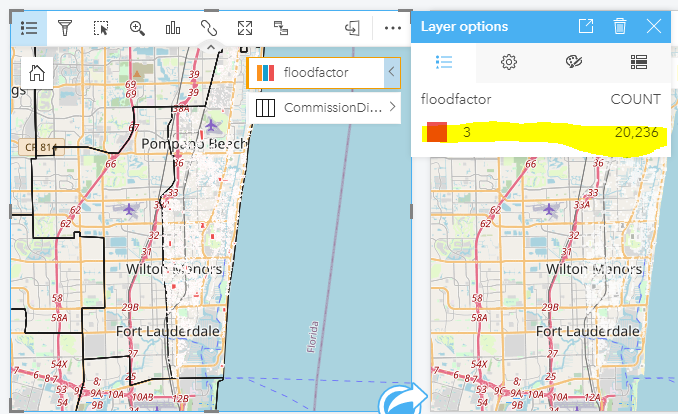This screenshot has width=678, height=414.
Task: Select the CommissionDi... layer entry
Action: click(325, 107)
